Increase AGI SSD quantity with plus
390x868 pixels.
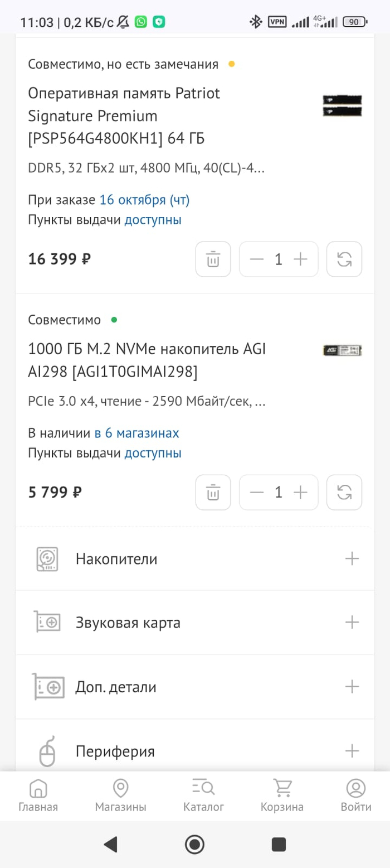click(300, 492)
